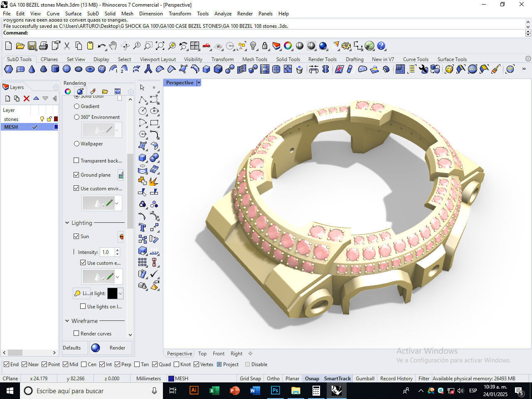This screenshot has width=532, height=399.
Task: Select the Pan hand tool
Action: coord(113,46)
